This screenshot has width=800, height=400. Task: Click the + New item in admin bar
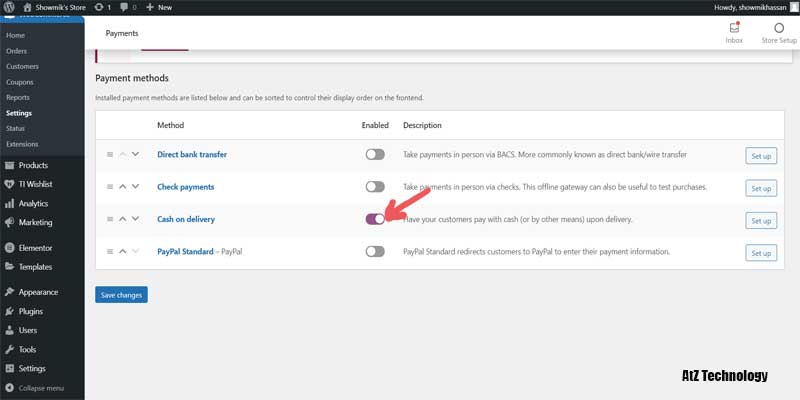coord(159,7)
